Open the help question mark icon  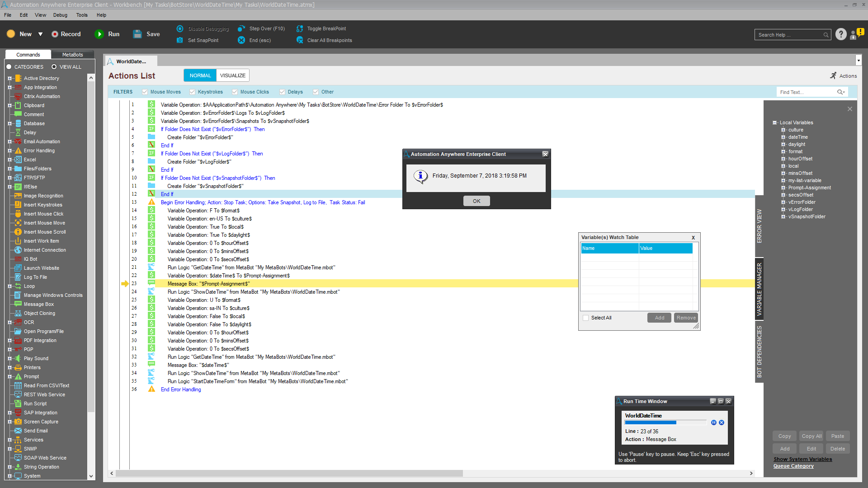click(x=841, y=34)
